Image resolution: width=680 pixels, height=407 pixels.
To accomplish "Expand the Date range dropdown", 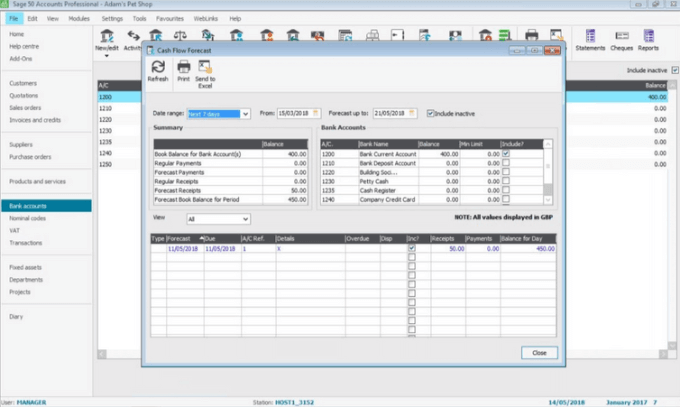I will (x=245, y=114).
